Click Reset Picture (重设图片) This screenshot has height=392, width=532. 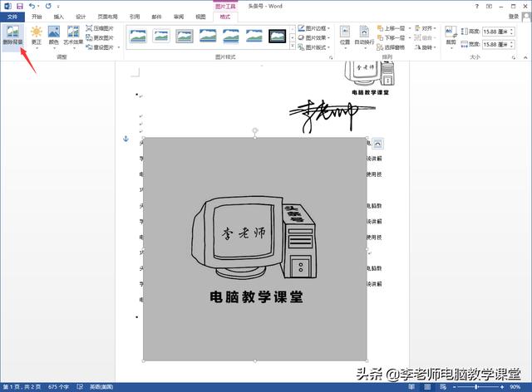(100, 47)
